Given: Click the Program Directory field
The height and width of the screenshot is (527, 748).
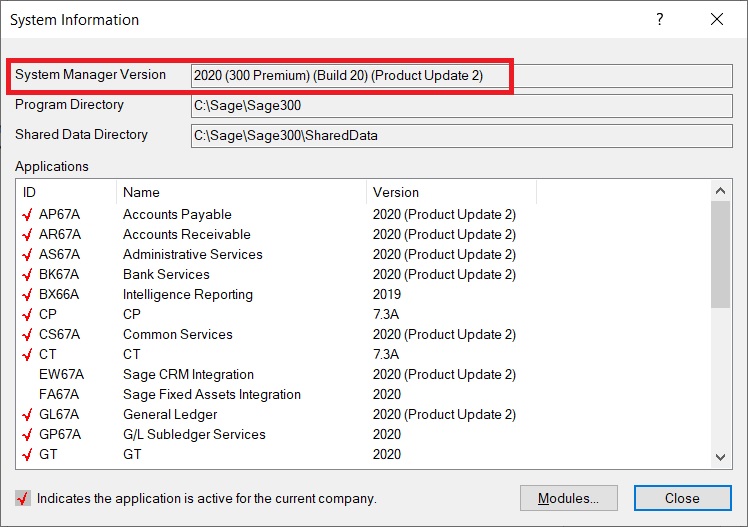Looking at the screenshot, I should tap(461, 106).
